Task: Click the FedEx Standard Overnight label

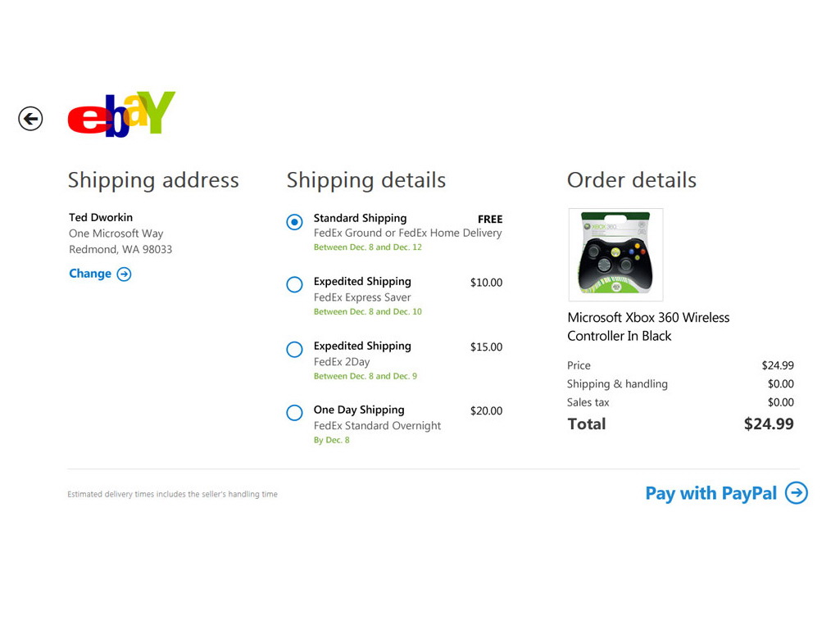Action: (377, 426)
